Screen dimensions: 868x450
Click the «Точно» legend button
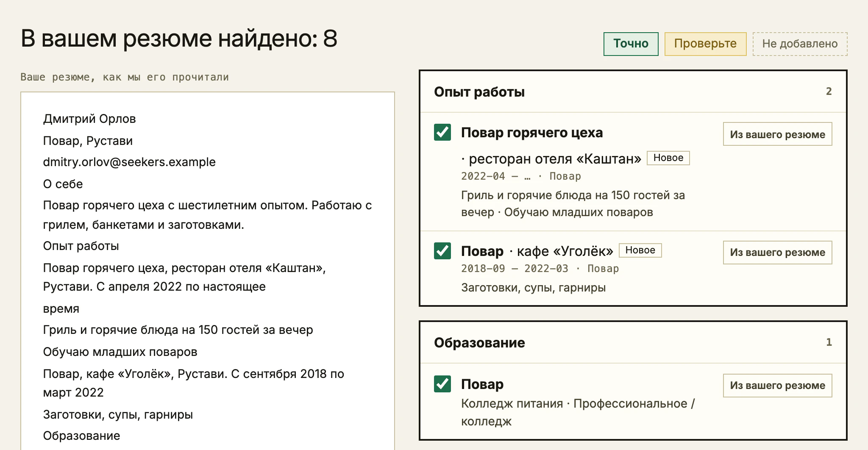tap(631, 44)
